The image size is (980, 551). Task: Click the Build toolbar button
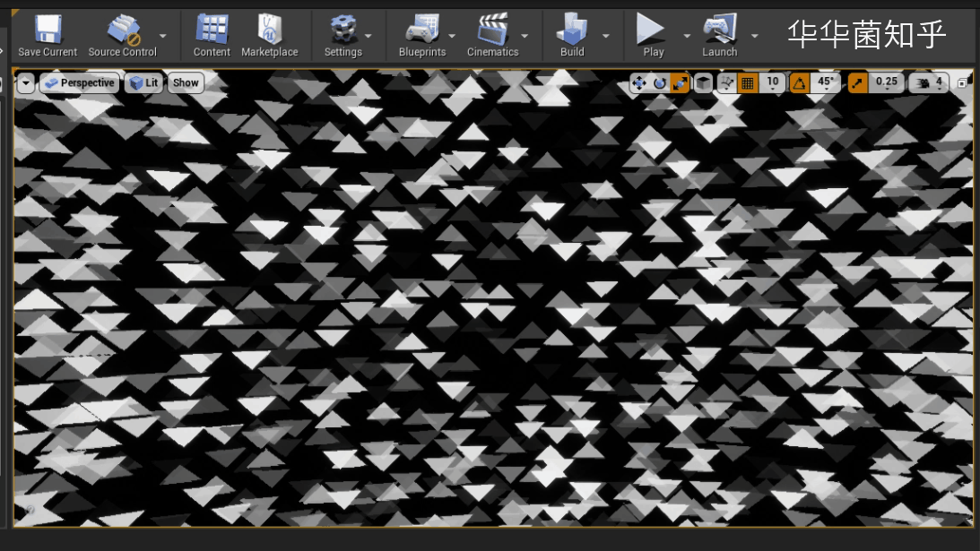[x=573, y=36]
